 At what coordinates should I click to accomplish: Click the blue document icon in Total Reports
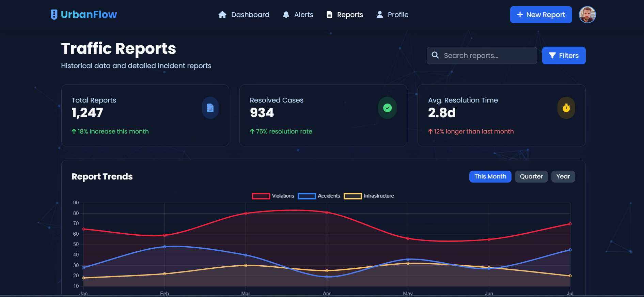(210, 108)
